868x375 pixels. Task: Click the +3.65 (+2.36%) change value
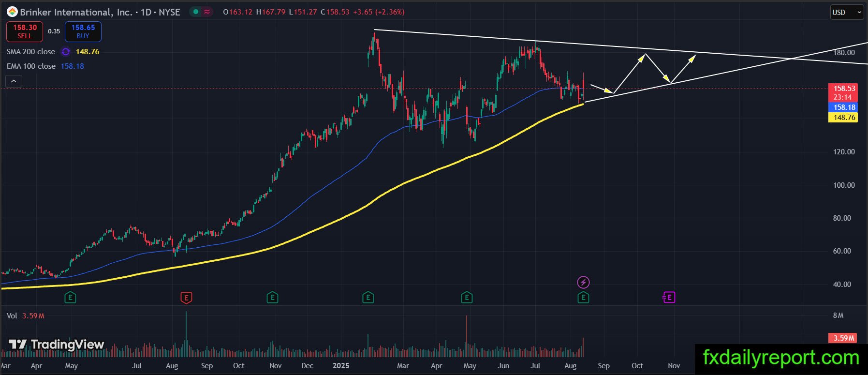coord(379,12)
